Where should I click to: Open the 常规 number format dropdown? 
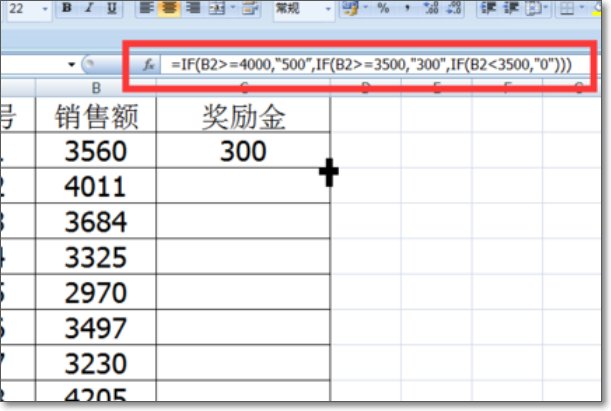pyautogui.click(x=328, y=8)
